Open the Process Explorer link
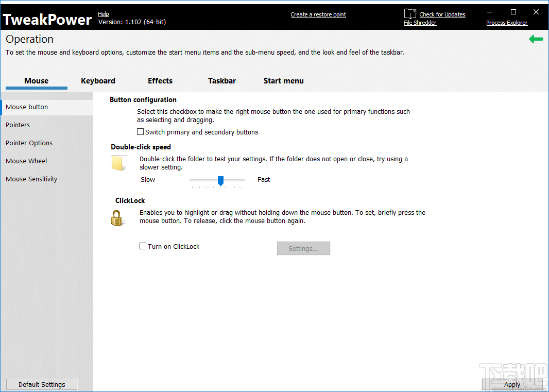549x392 pixels. pyautogui.click(x=507, y=23)
